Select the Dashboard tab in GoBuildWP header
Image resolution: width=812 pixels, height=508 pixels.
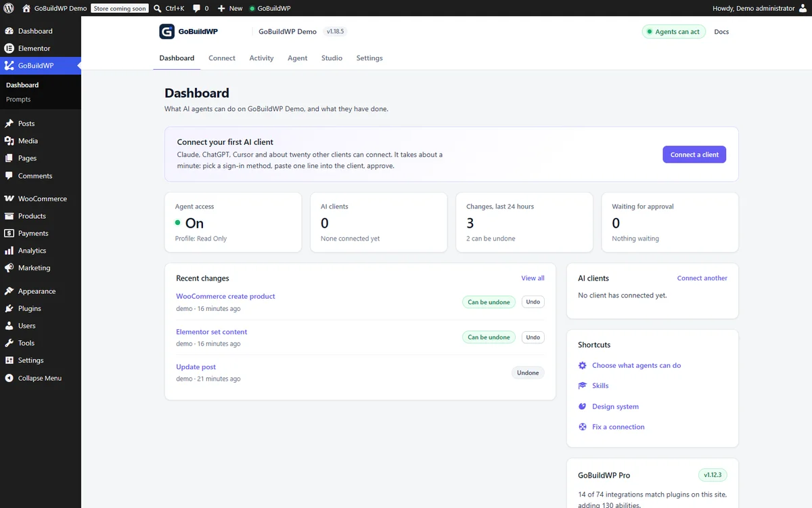coord(177,58)
